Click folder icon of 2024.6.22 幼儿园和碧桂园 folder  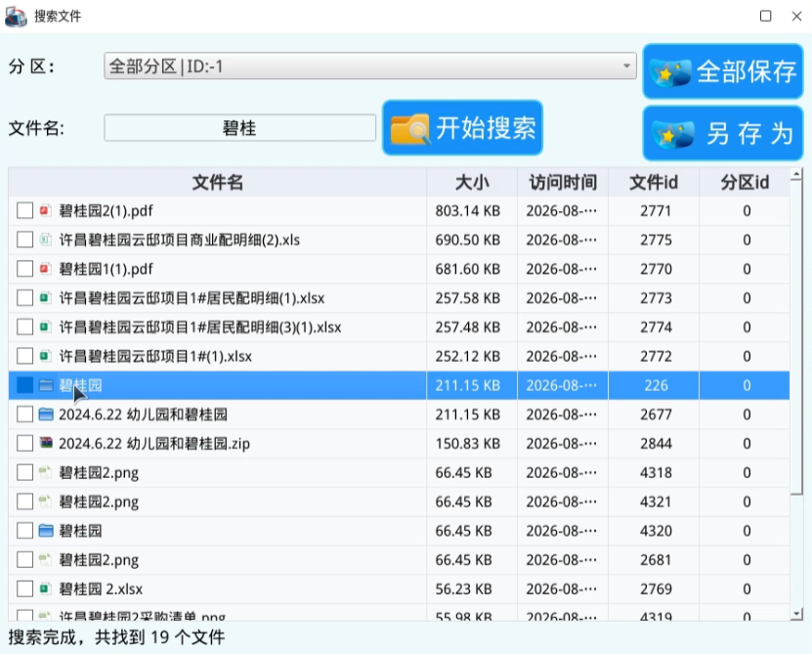click(46, 414)
